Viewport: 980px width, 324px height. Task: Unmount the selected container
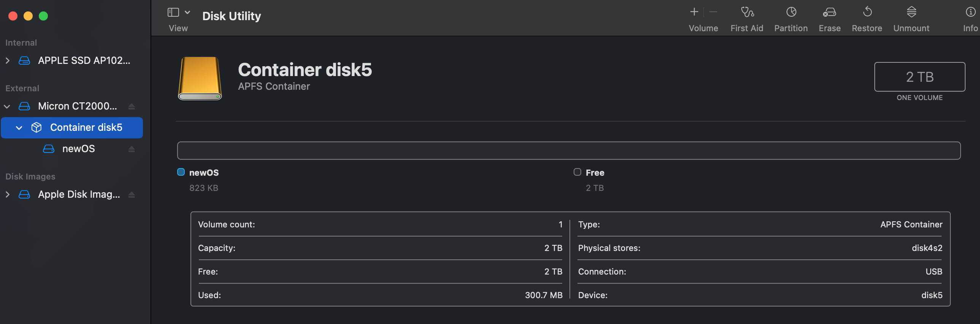point(911,13)
